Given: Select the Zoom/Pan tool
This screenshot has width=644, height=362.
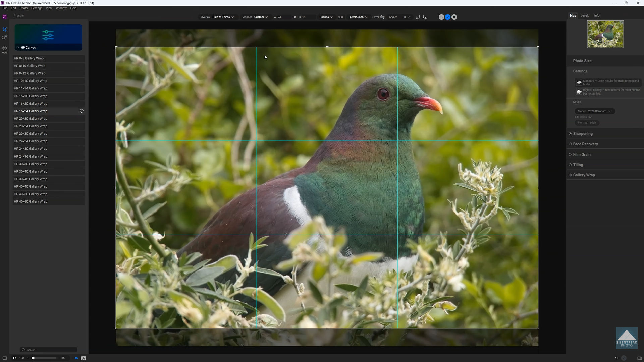Looking at the screenshot, I should (4, 38).
